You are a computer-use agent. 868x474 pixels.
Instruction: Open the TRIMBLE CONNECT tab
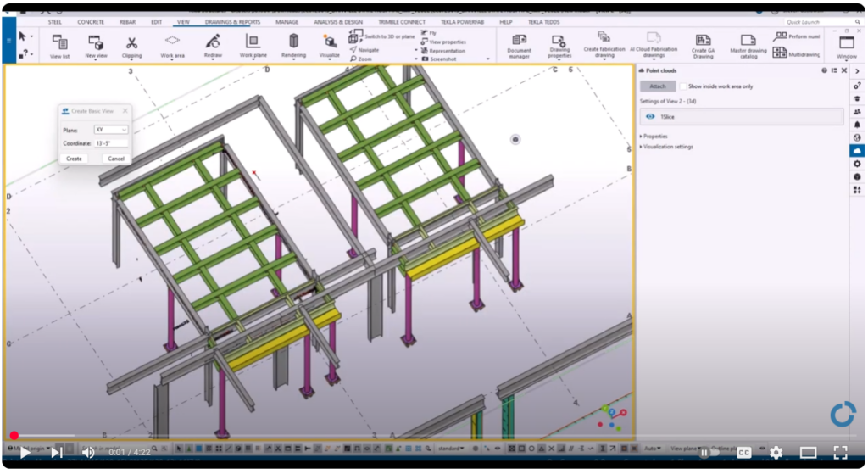pyautogui.click(x=401, y=22)
